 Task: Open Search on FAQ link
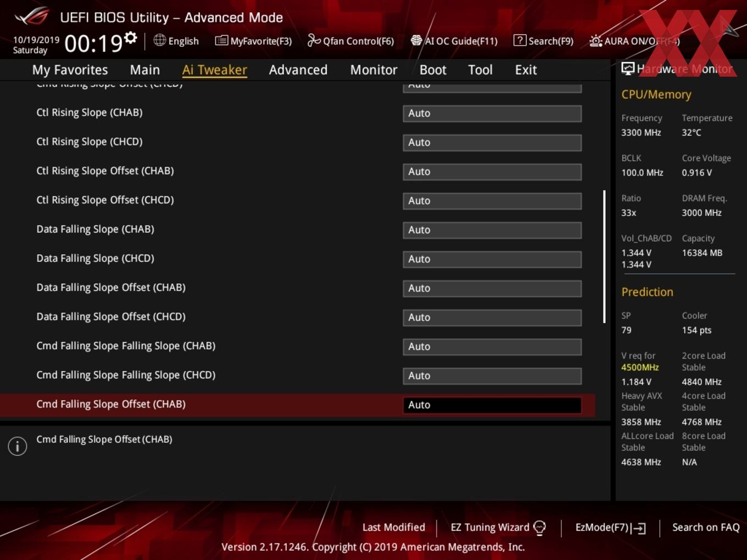coord(706,528)
